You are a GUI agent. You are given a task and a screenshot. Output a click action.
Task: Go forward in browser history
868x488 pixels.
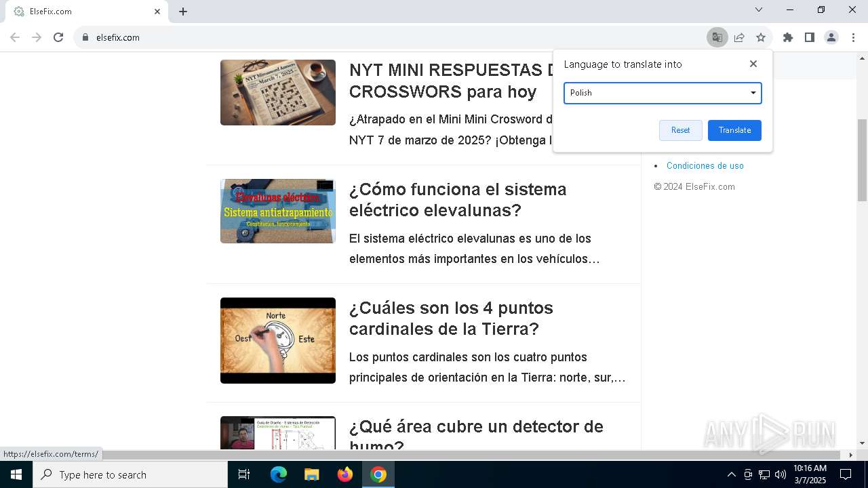tap(37, 37)
